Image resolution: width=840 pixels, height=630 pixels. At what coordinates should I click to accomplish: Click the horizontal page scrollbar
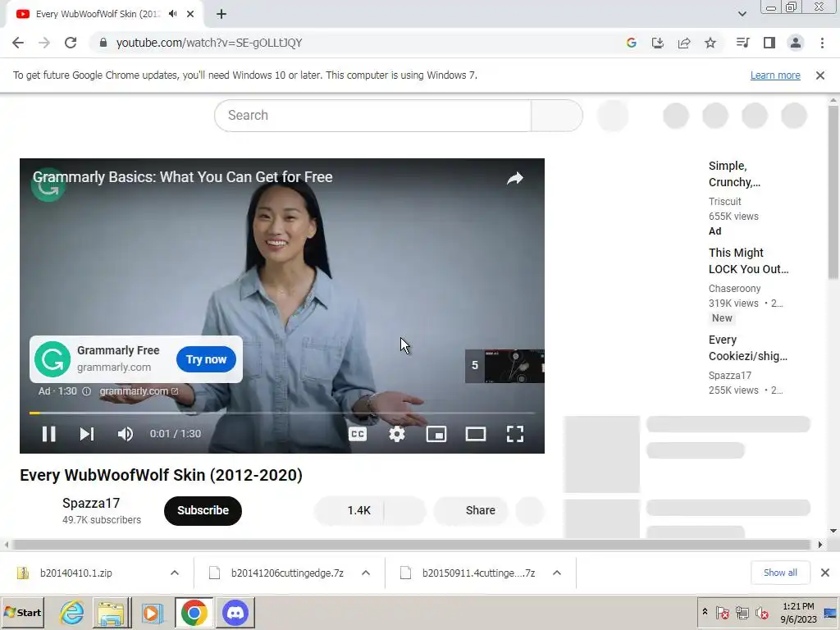pos(410,545)
